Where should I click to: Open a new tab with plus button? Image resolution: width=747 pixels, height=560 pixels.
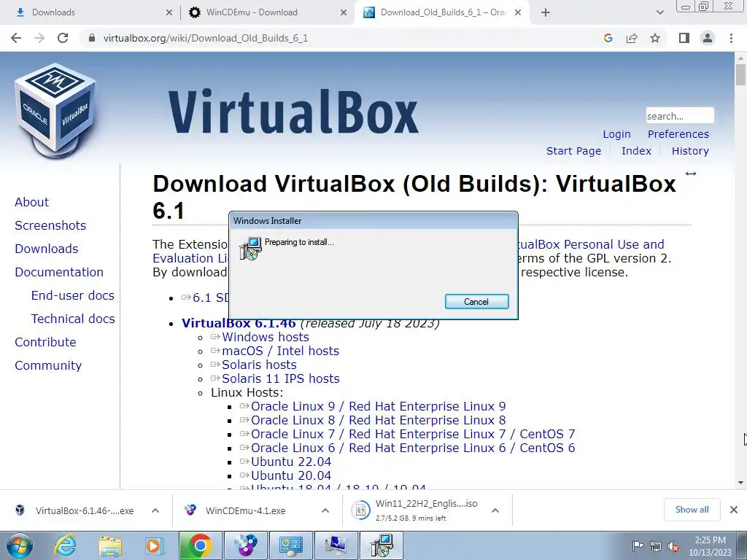[x=546, y=12]
